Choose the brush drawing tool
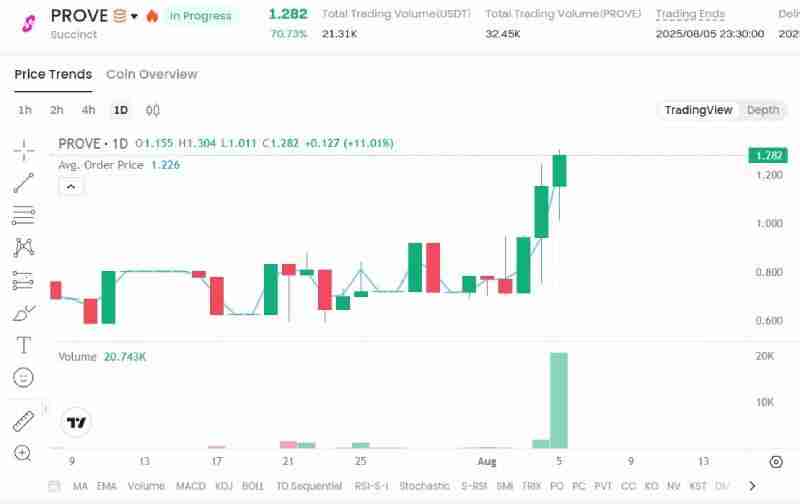 coord(23,313)
